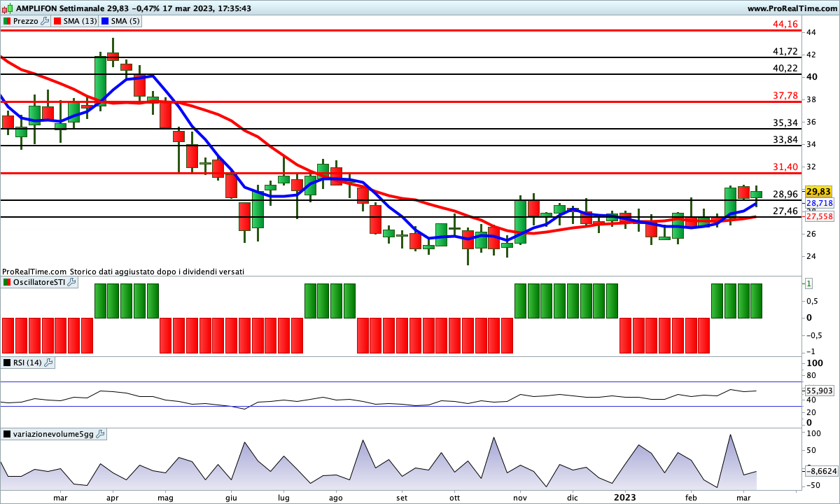Click the 2023 year marker on time axis

click(625, 497)
